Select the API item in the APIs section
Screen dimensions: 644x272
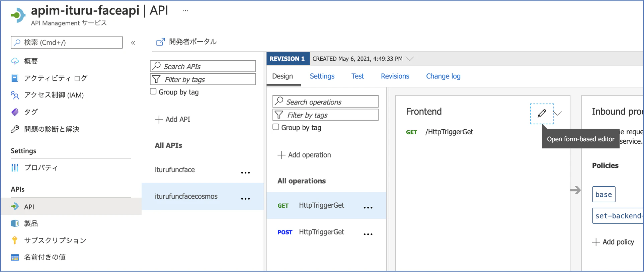coord(71,206)
